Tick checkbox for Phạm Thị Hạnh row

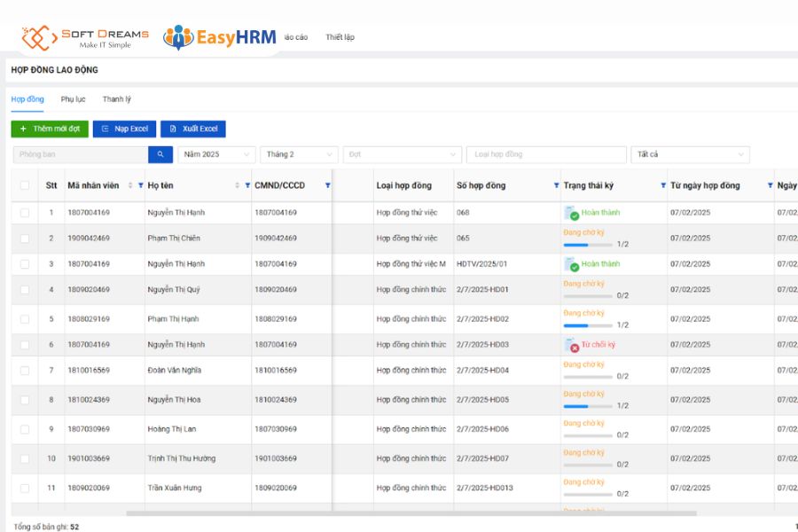tap(25, 319)
